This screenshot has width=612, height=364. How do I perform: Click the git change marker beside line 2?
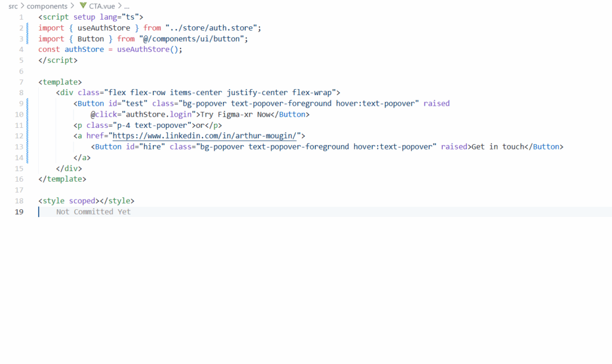27,28
